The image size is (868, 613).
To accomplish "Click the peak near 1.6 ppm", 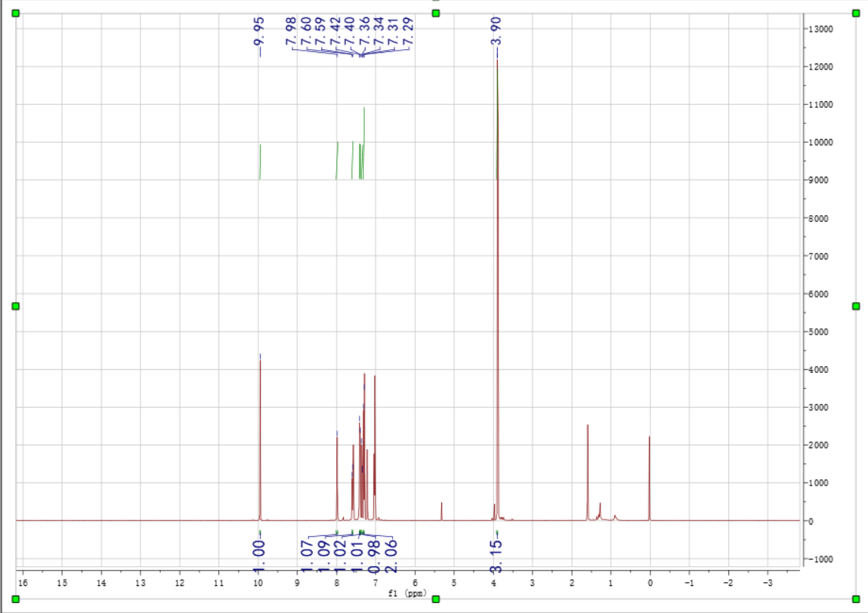I will (x=587, y=473).
